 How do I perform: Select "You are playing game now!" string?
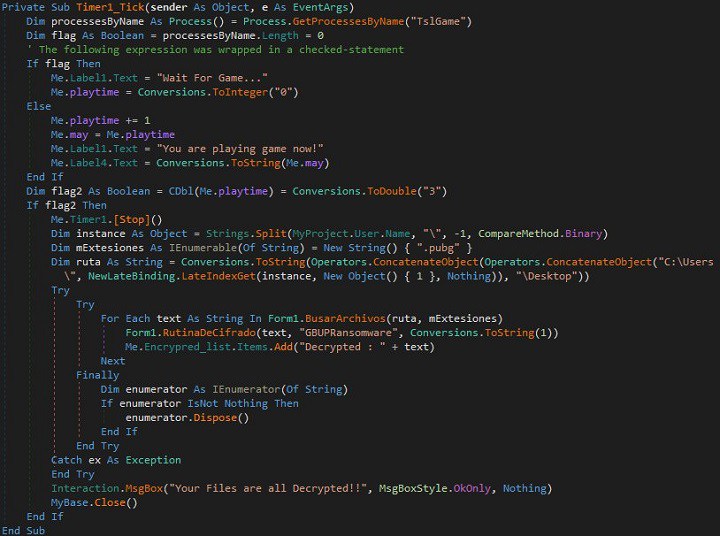pyautogui.click(x=240, y=149)
